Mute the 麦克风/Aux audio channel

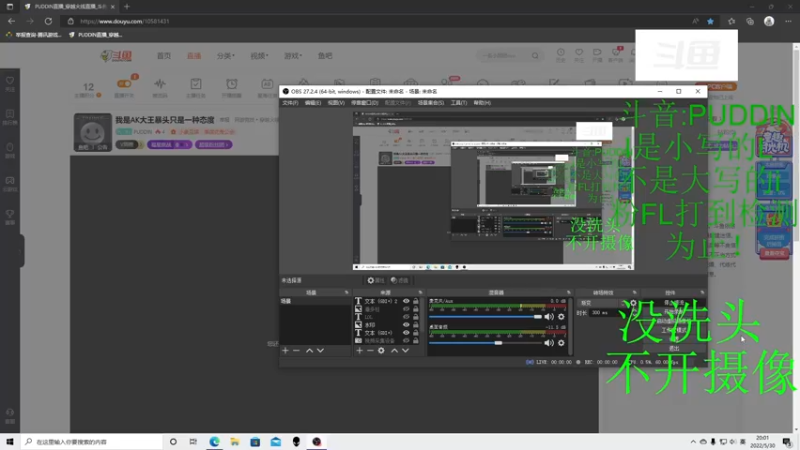click(x=549, y=317)
